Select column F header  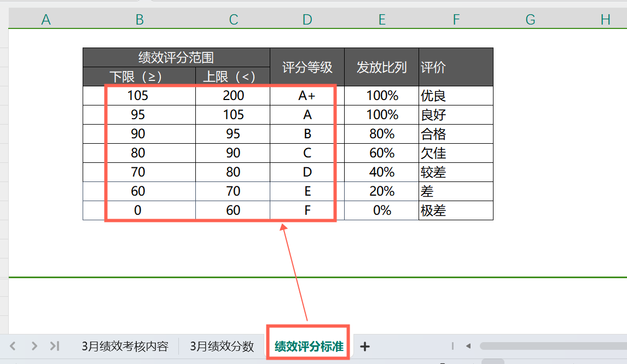456,19
